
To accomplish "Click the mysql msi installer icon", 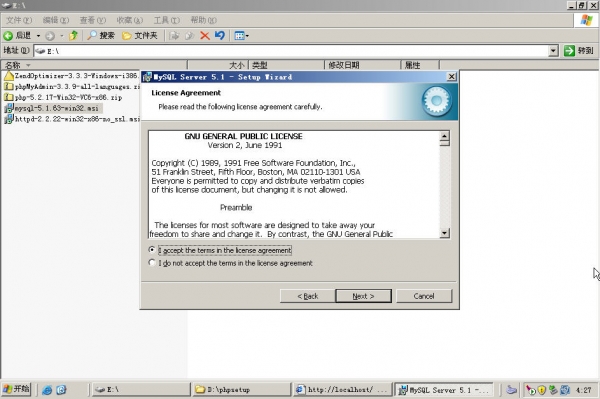I will 8,108.
